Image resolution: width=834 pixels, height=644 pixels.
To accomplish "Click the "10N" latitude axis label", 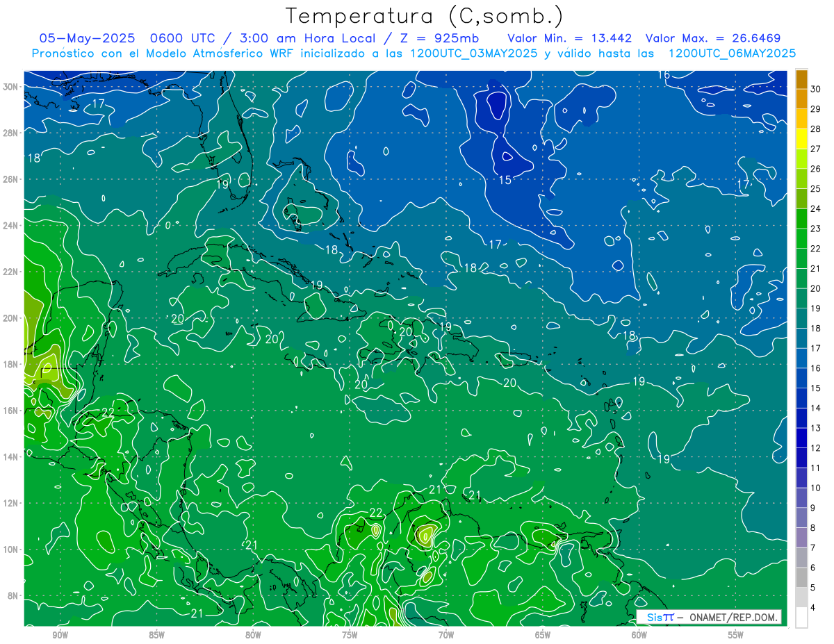I will tap(10, 550).
